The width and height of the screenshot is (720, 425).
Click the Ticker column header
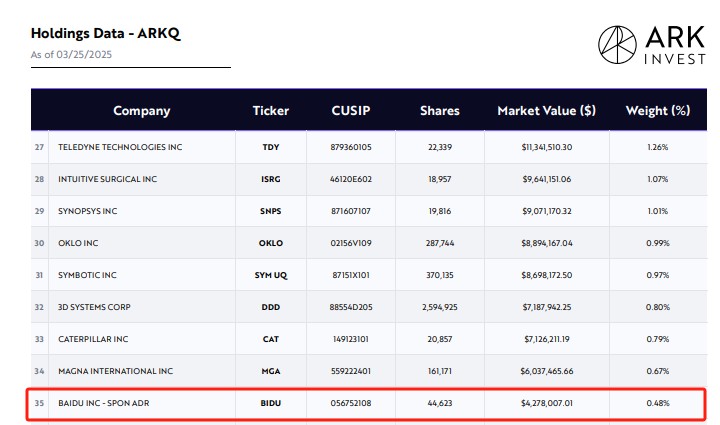point(270,111)
